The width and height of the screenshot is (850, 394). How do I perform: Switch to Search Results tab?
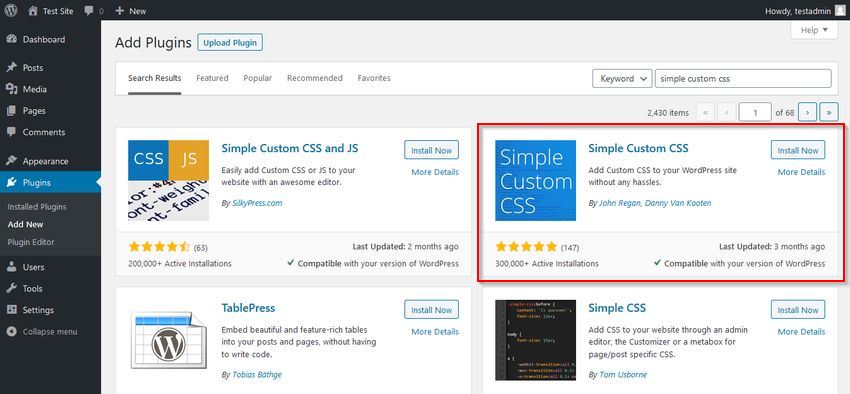point(154,78)
